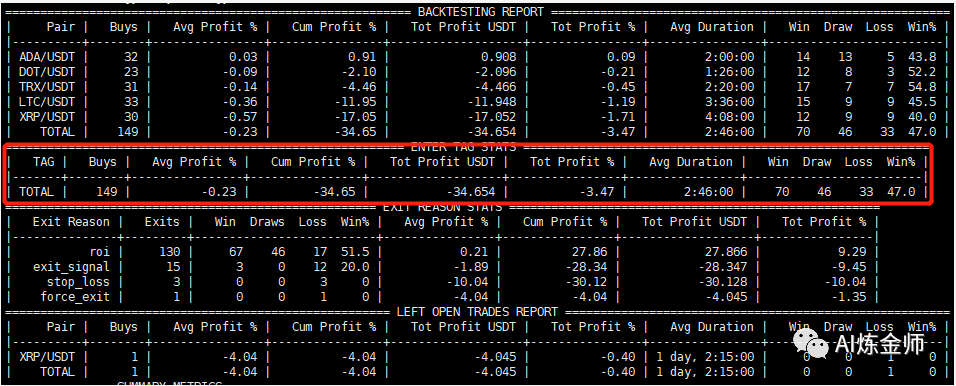Click roi exits count 130
Viewport: 956px width, 386px height.
[168, 251]
